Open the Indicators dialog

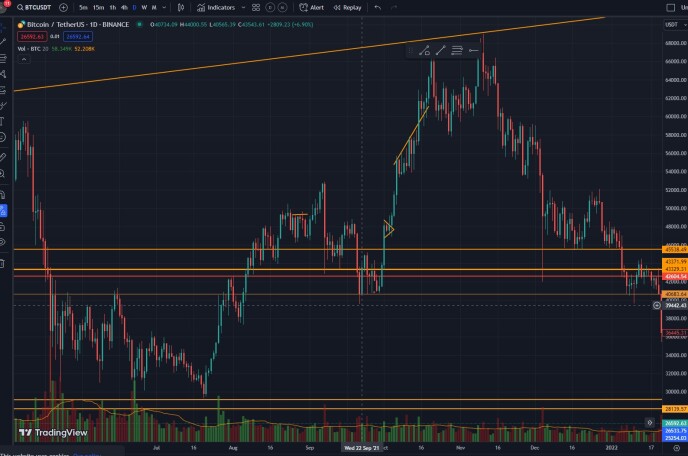coord(215,7)
